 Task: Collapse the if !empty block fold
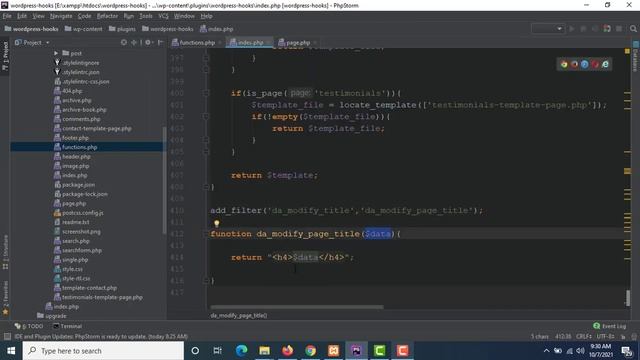(x=206, y=117)
